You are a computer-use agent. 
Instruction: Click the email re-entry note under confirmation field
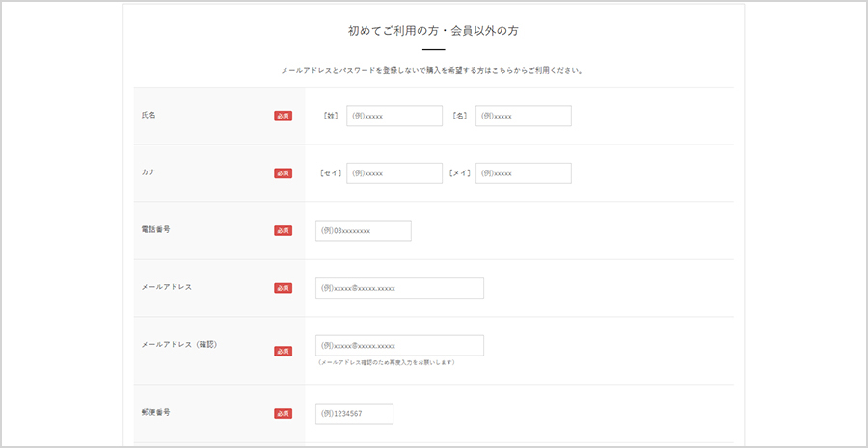(x=386, y=363)
